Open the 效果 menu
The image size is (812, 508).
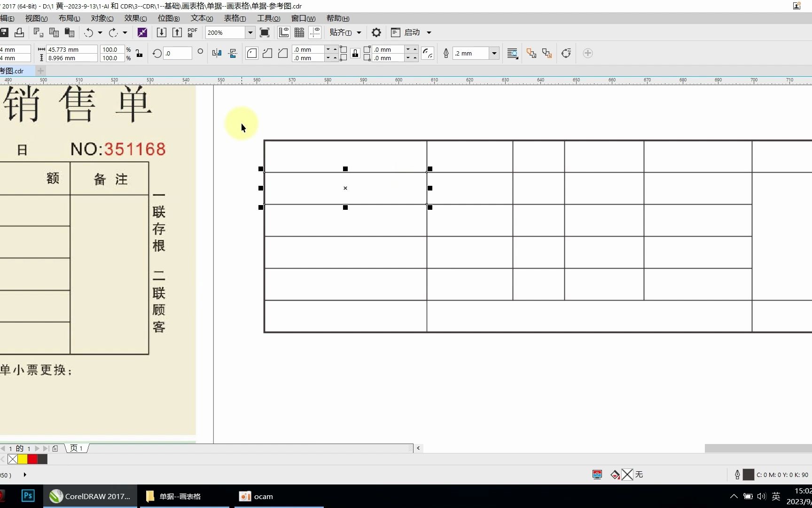coord(135,18)
